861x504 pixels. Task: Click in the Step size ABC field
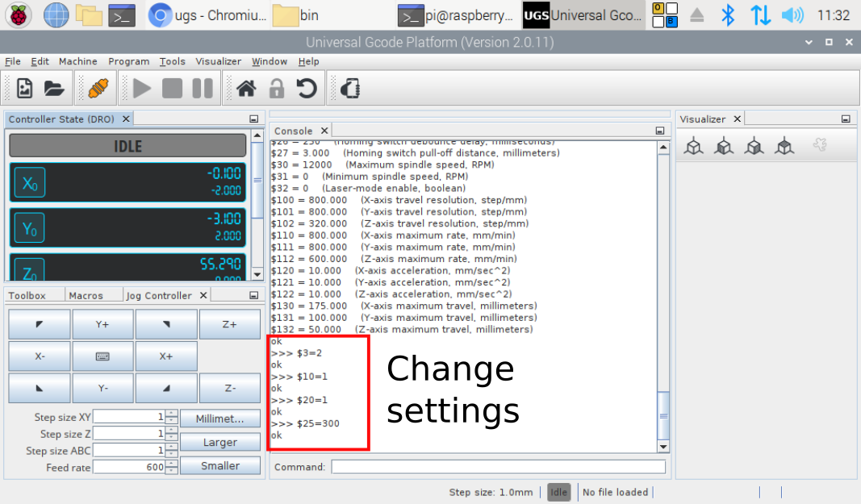pyautogui.click(x=129, y=450)
